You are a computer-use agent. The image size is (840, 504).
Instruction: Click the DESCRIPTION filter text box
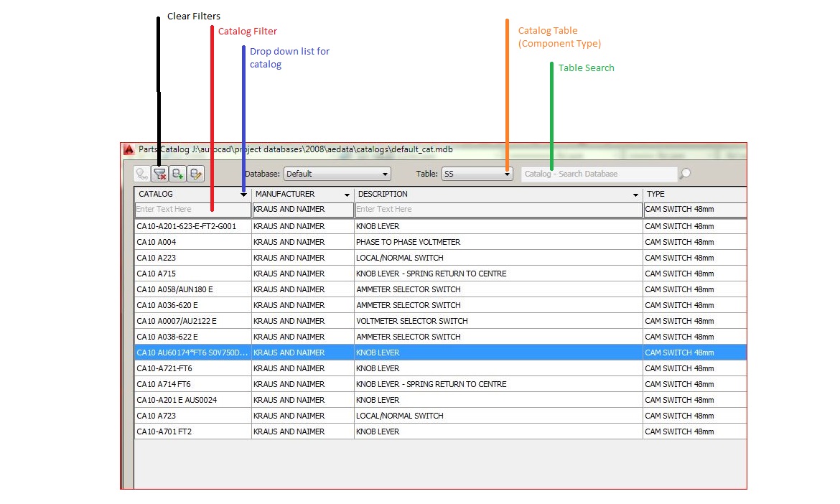click(x=498, y=210)
